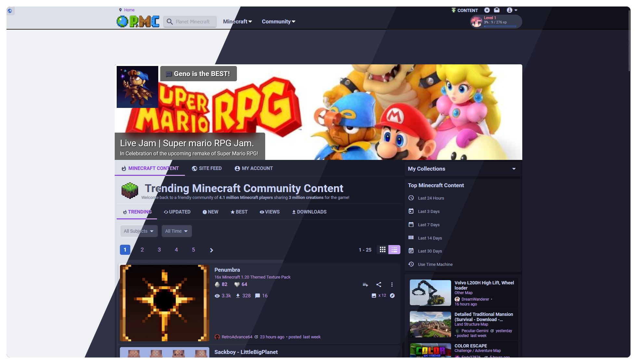
Task: Open the Penumbra sun thumbnail
Action: tap(164, 303)
